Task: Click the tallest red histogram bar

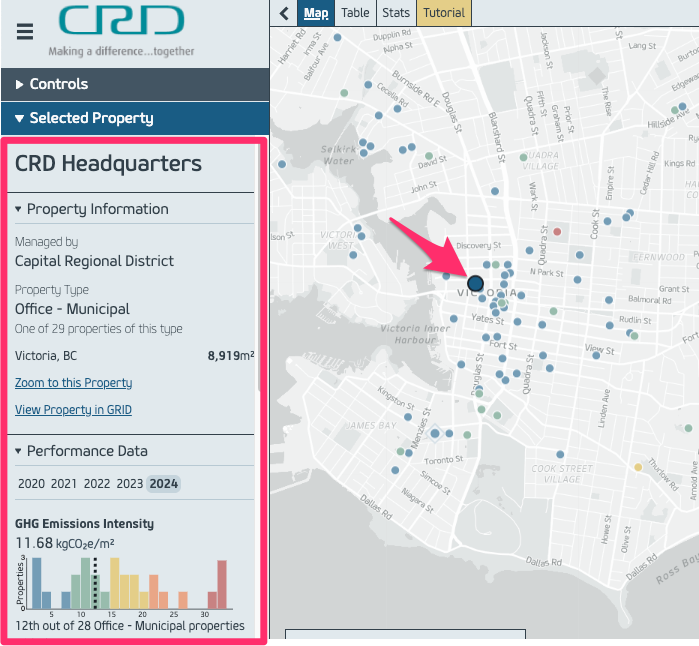Action: pos(222,585)
